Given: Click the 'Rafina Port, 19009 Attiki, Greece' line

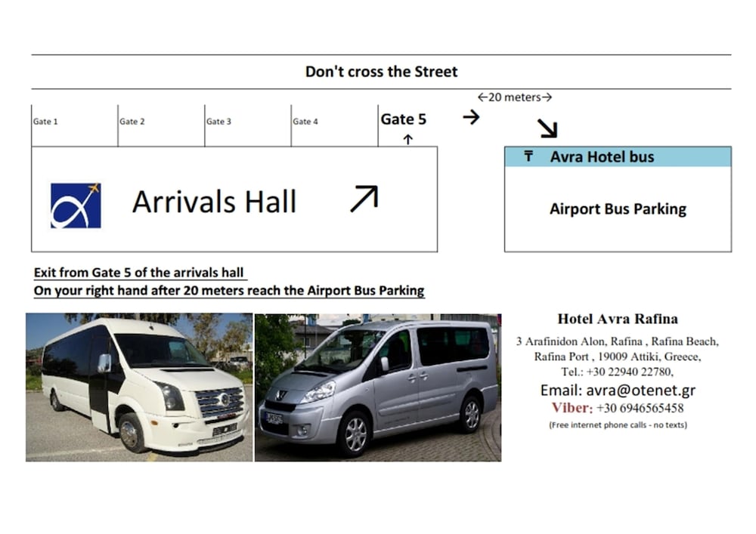Looking at the screenshot, I should [618, 357].
